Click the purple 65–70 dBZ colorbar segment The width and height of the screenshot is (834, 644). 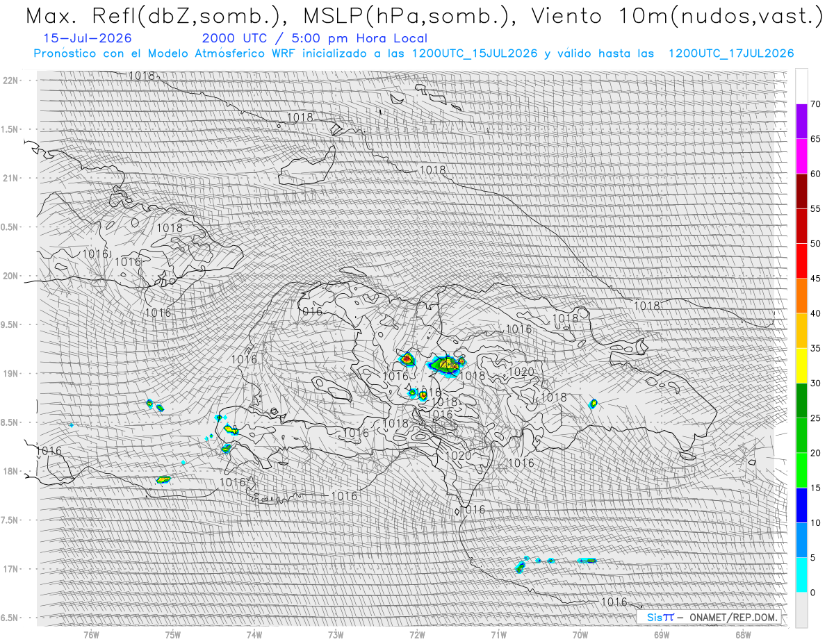801,122
